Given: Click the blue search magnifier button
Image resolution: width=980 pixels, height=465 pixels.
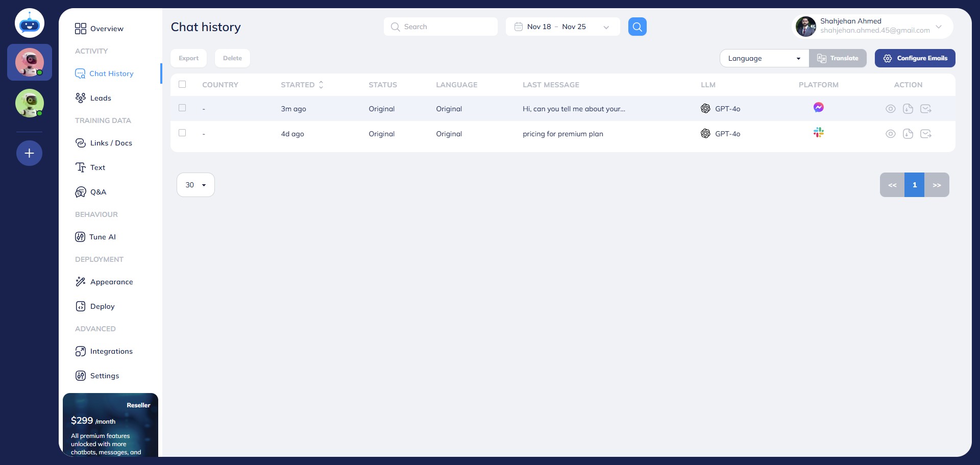Looking at the screenshot, I should pyautogui.click(x=637, y=27).
